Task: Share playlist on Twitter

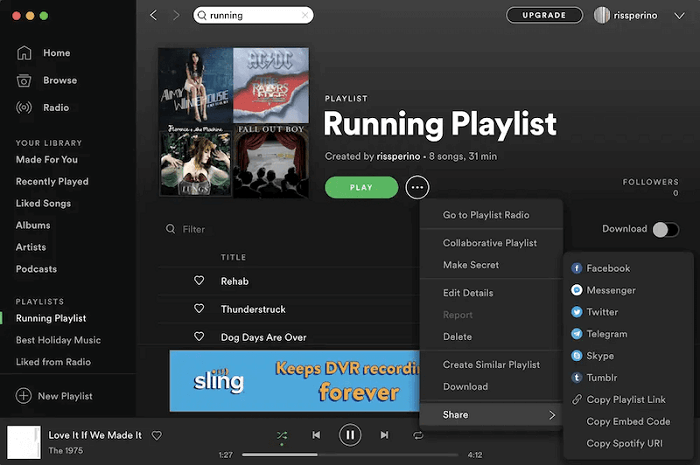Action: (x=594, y=312)
